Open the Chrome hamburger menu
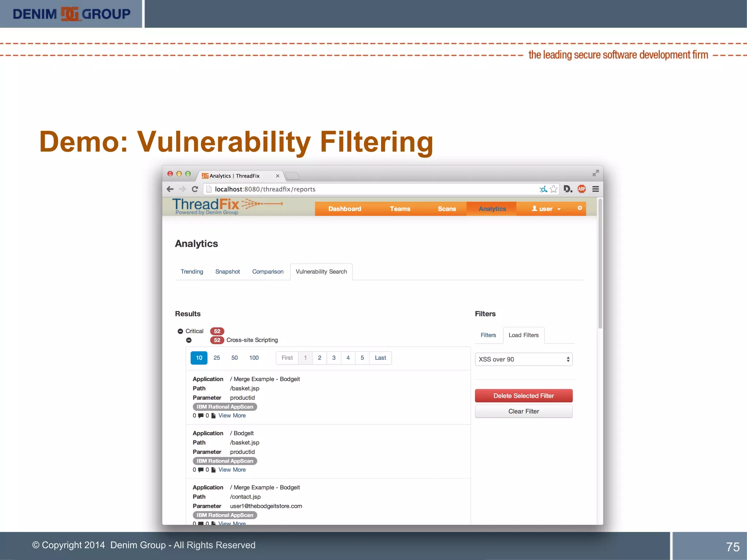747x560 pixels. point(596,189)
